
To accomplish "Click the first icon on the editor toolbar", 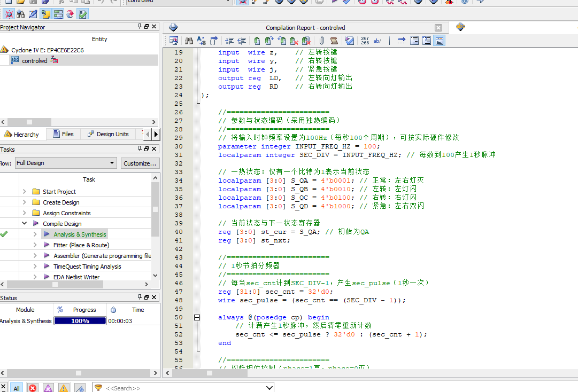I will (x=174, y=41).
